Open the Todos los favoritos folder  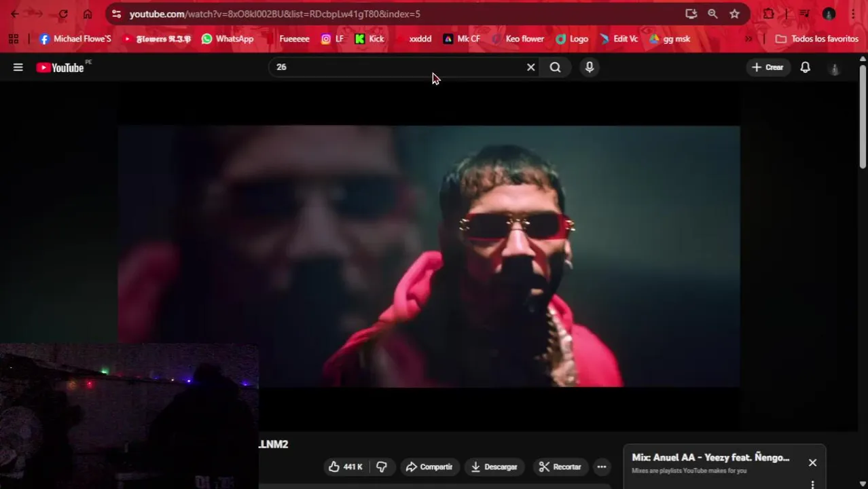pos(817,39)
